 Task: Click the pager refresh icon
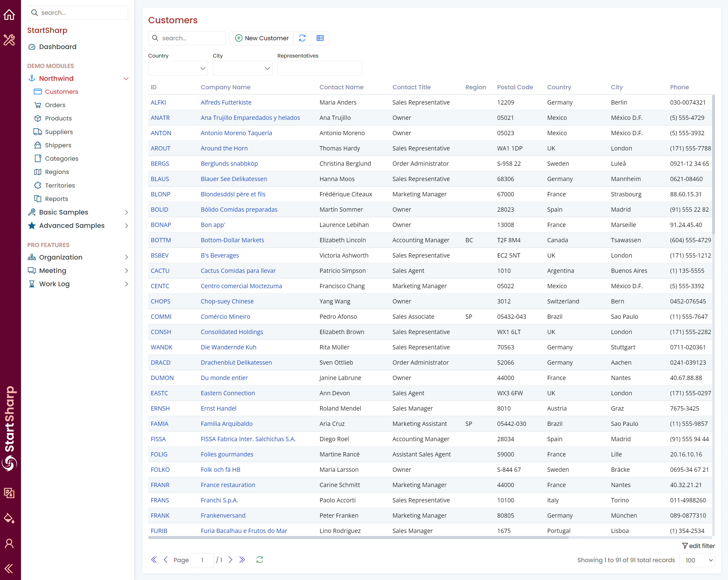point(259,560)
